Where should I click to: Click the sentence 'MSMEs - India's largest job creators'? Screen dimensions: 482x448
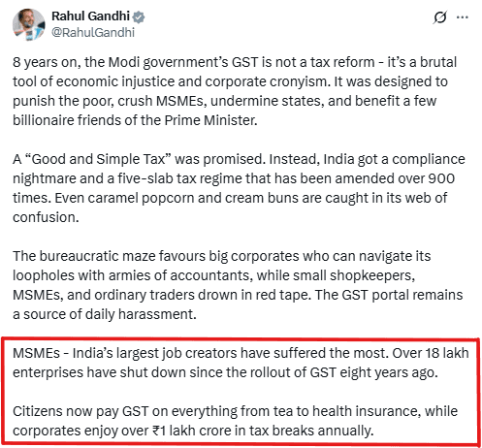201,353
